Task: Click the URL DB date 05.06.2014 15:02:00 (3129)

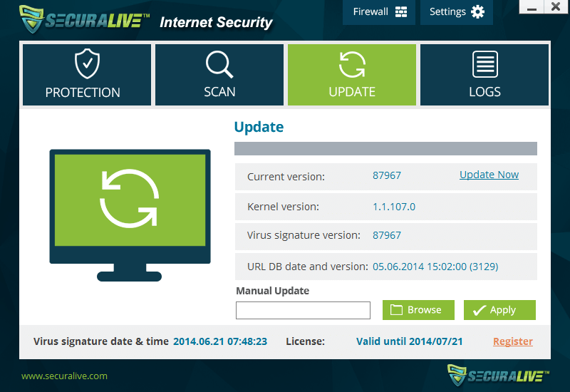Action: [435, 267]
